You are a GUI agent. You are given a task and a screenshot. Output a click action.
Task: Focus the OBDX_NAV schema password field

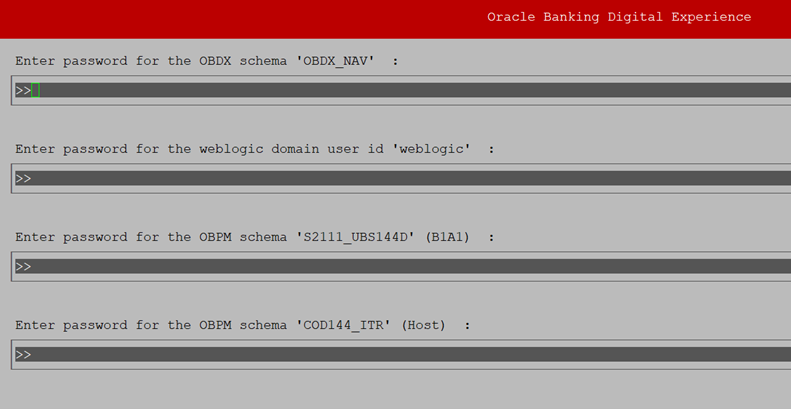pyautogui.click(x=403, y=90)
